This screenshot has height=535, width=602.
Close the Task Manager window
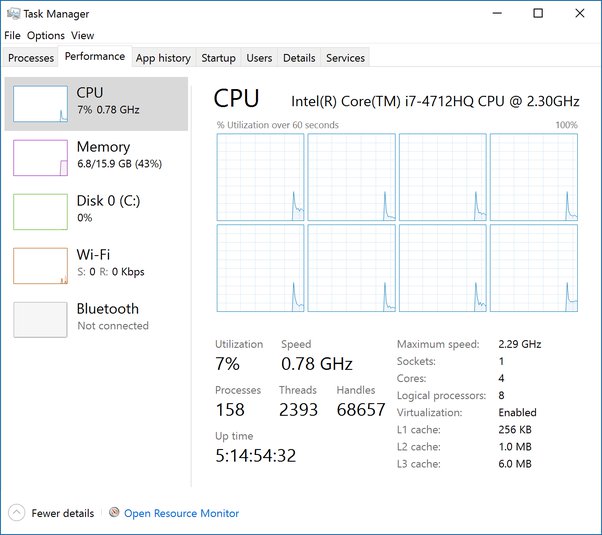[580, 13]
